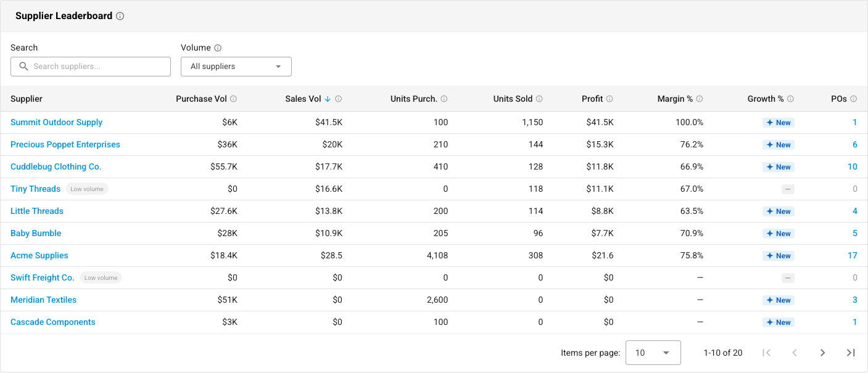Screen dimensions: 868x373
Task: Open the Items per page dropdown
Action: point(653,353)
